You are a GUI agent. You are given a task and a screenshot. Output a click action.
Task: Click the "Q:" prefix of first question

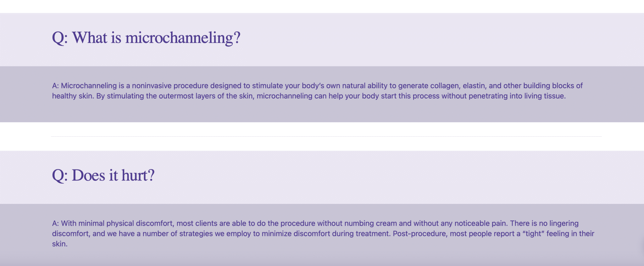[60, 38]
